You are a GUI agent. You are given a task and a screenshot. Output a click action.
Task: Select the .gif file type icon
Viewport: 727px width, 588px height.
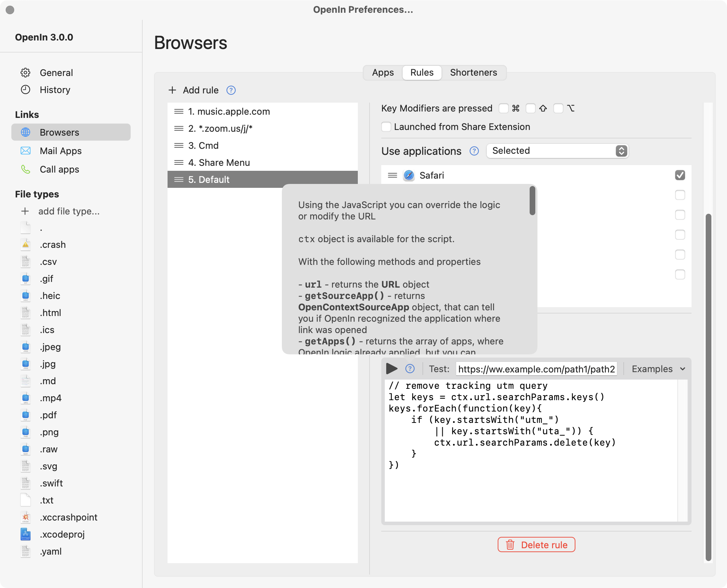pyautogui.click(x=26, y=278)
